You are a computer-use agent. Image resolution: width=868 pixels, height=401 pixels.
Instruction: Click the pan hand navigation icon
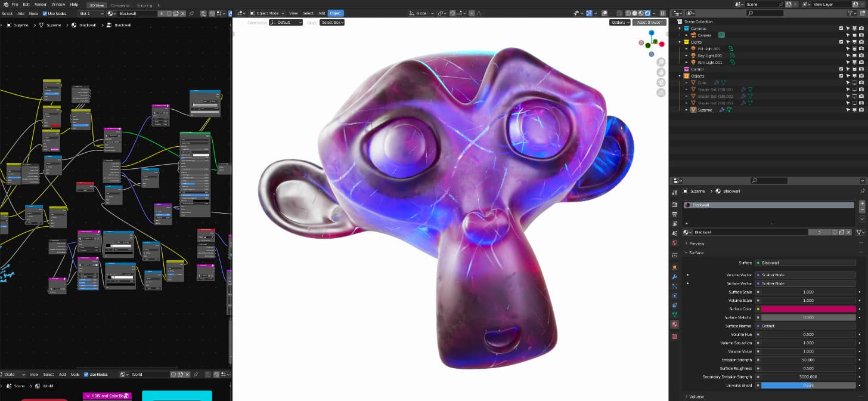[661, 72]
